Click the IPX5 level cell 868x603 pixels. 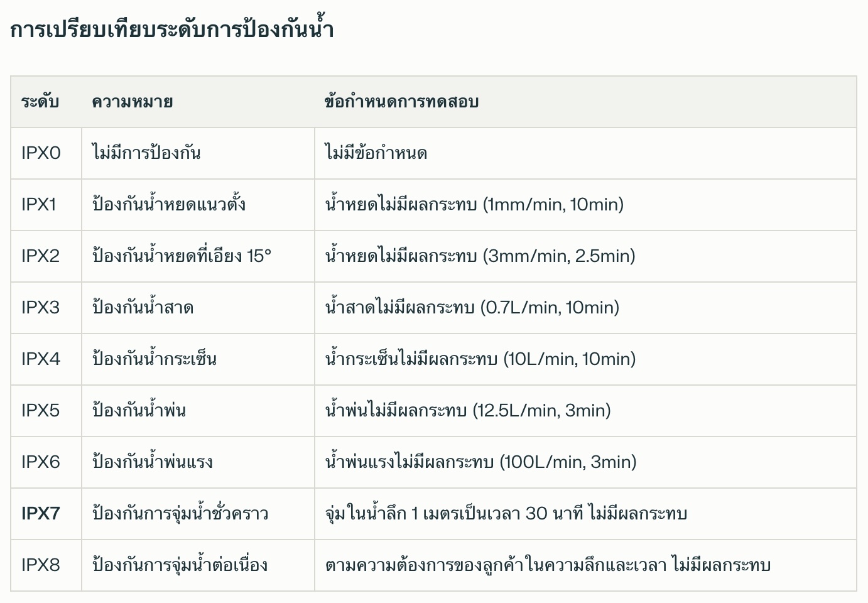click(x=40, y=411)
